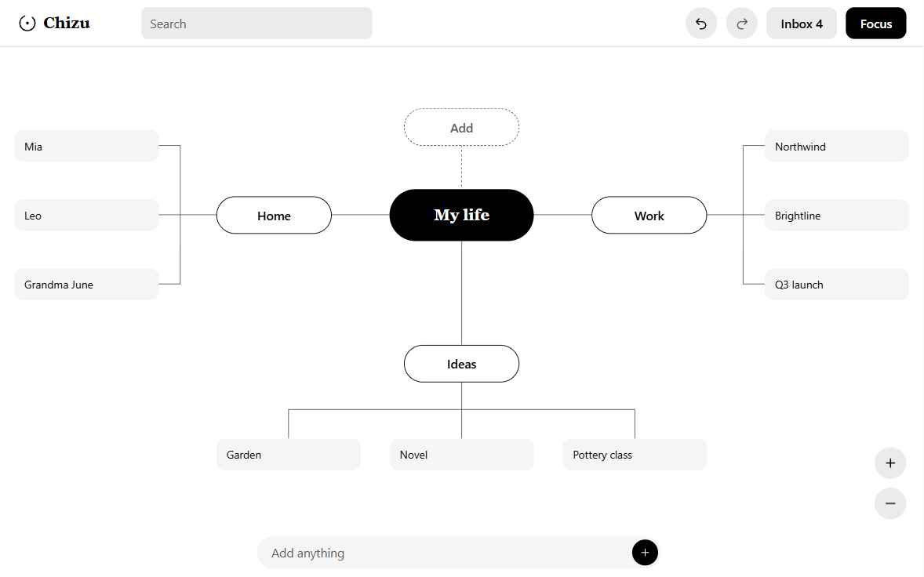Select the Work branch node
This screenshot has height=577, width=924.
pos(649,216)
